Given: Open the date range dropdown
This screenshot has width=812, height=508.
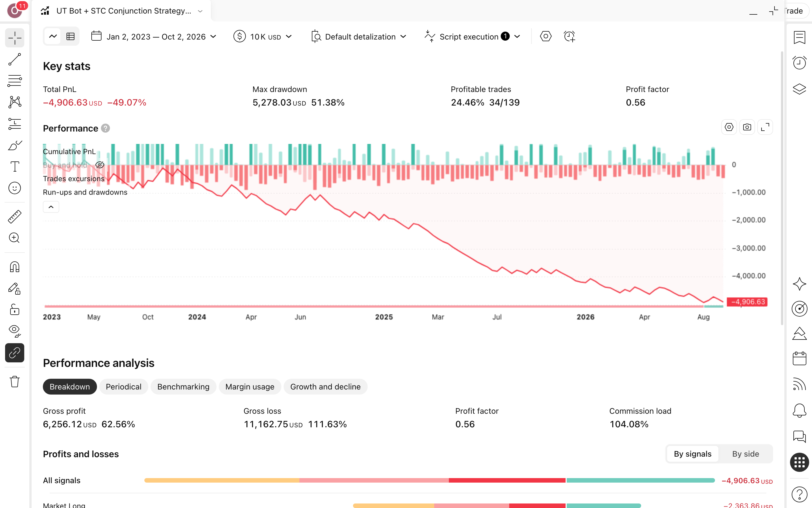Looking at the screenshot, I should pyautogui.click(x=154, y=36).
